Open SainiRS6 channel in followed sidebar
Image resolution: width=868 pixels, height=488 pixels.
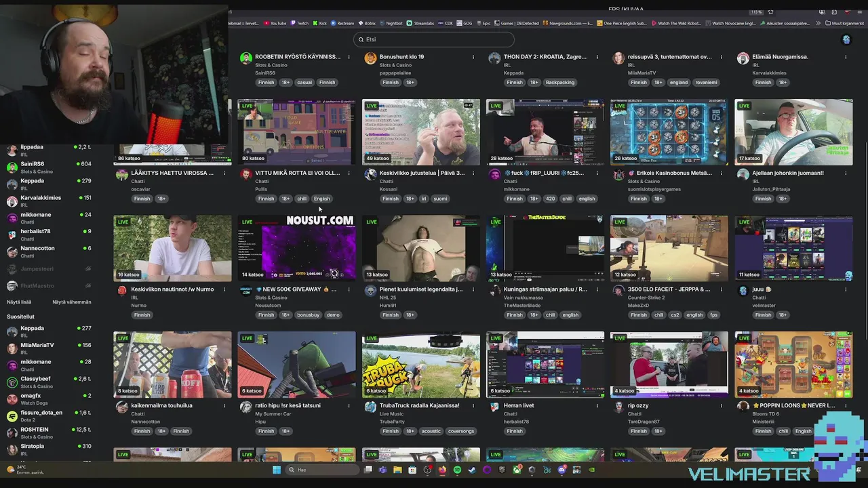[49, 167]
